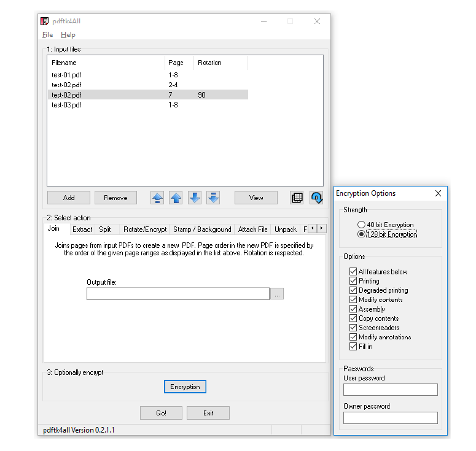
Task: Click the Filename column header
Action: click(x=106, y=63)
